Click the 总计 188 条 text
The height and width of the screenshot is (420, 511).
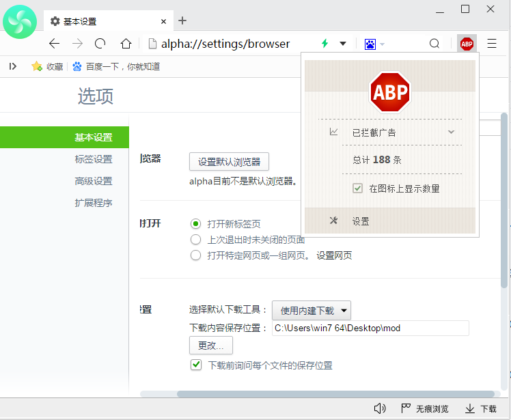(377, 160)
